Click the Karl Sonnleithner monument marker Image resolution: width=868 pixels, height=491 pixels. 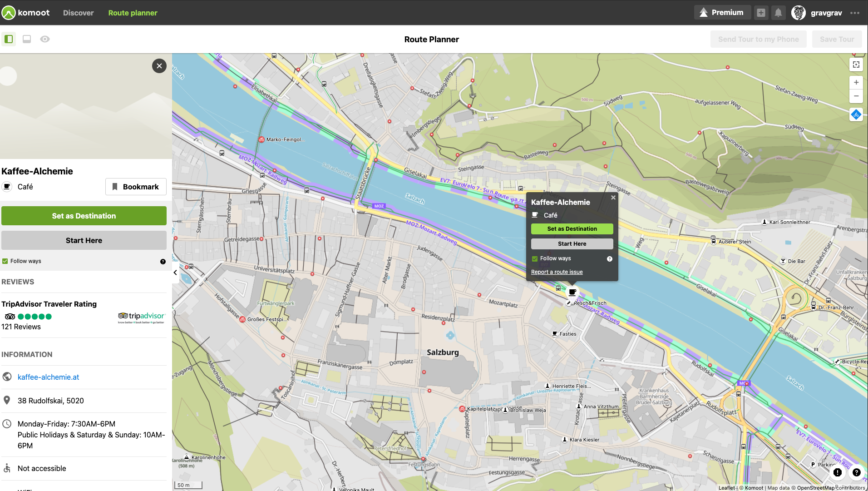click(x=764, y=222)
